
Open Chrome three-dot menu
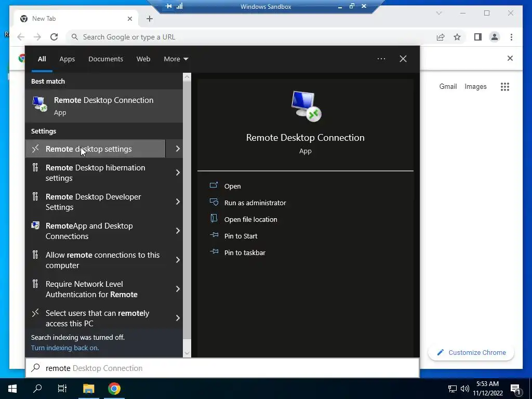point(511,37)
